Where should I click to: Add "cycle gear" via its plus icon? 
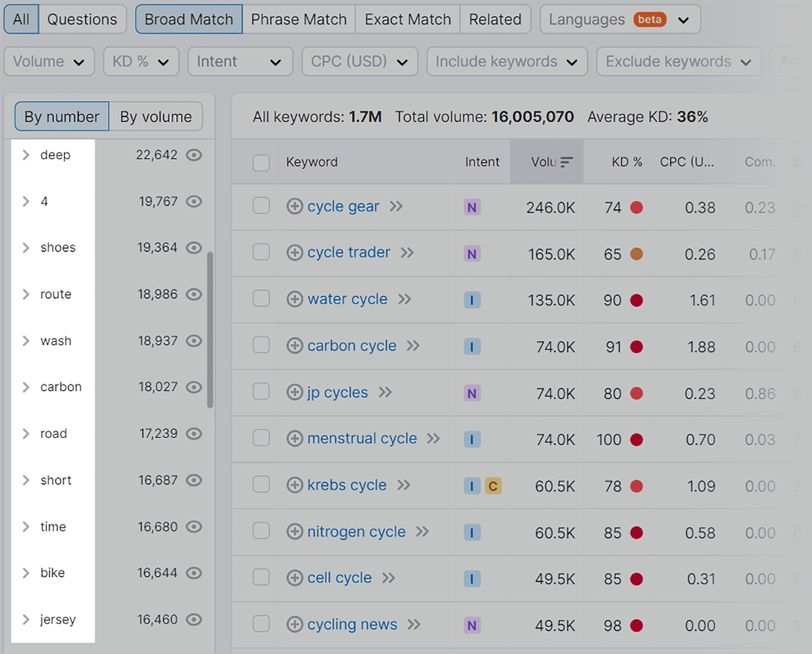294,207
